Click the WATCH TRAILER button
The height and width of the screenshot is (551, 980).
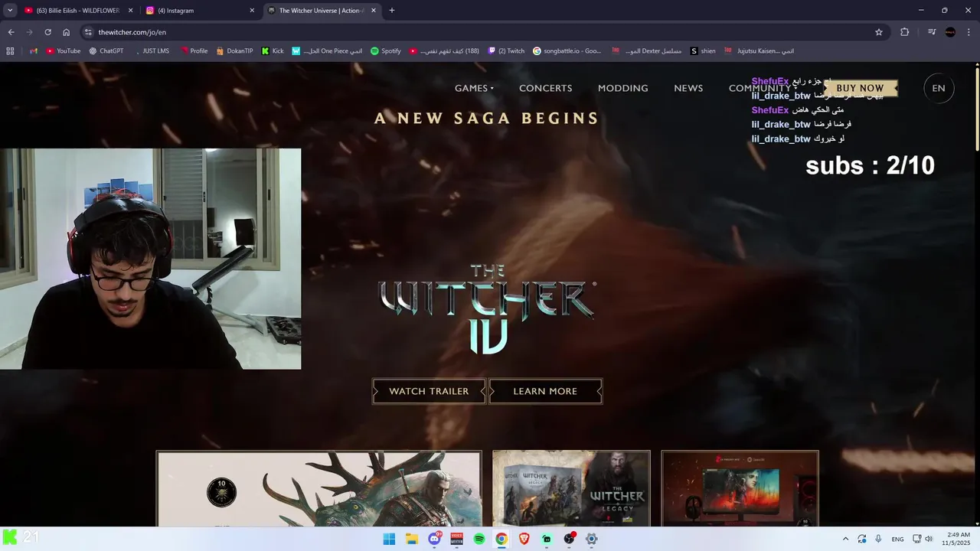[429, 391]
